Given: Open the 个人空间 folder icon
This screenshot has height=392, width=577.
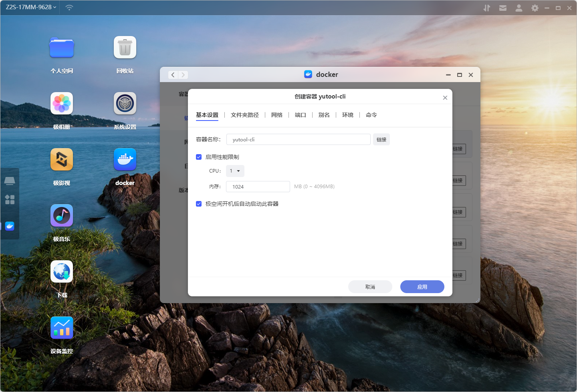Looking at the screenshot, I should [x=62, y=48].
